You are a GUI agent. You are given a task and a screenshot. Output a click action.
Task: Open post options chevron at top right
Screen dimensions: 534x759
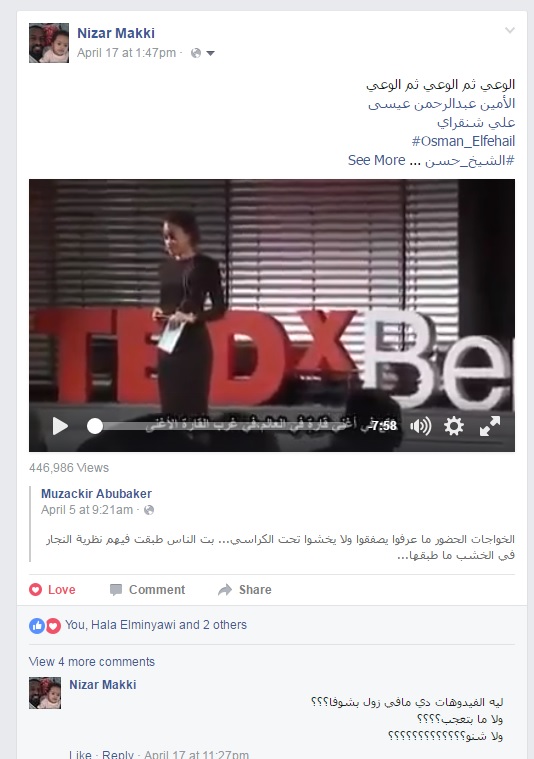click(x=509, y=30)
